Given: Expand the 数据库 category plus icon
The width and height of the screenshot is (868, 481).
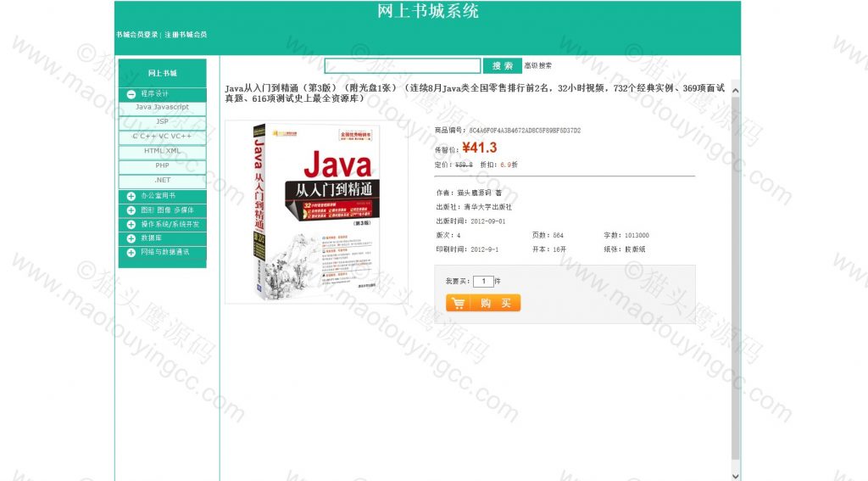Looking at the screenshot, I should coord(131,238).
